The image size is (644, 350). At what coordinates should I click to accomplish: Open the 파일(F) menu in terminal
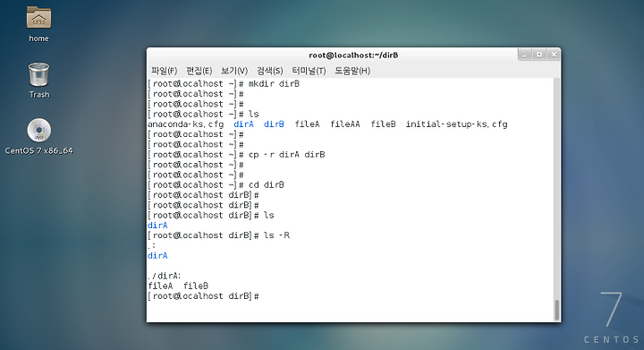click(164, 71)
